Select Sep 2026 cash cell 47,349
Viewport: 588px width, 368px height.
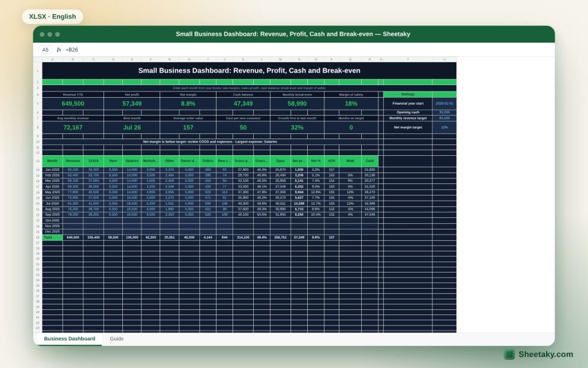pos(370,215)
